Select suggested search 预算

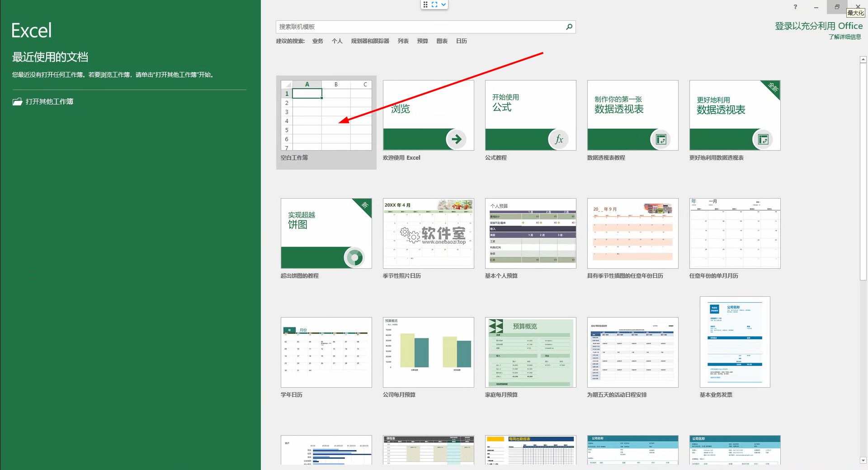coord(423,41)
